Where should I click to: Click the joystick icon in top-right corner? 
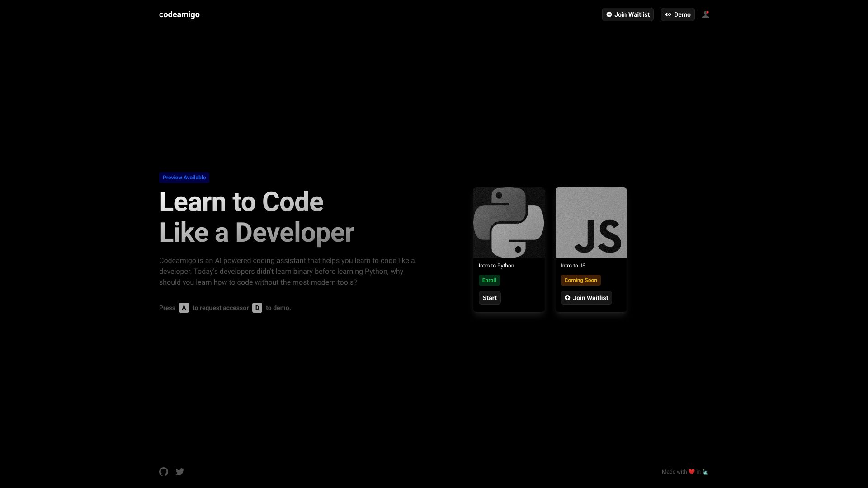coord(705,14)
